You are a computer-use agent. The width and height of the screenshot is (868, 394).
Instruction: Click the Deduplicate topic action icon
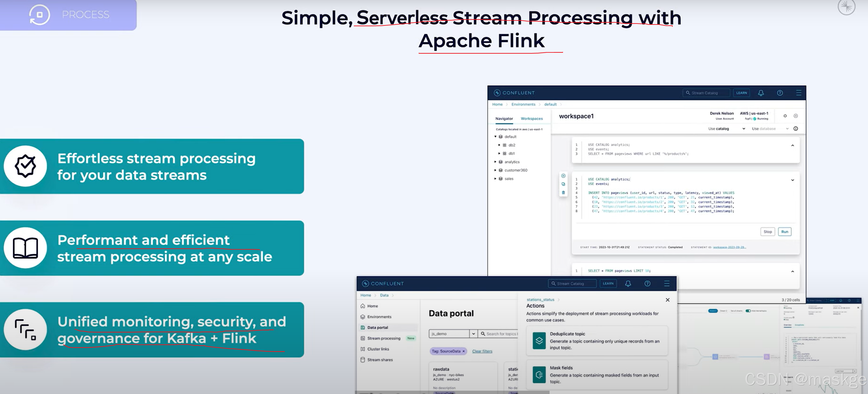point(539,341)
